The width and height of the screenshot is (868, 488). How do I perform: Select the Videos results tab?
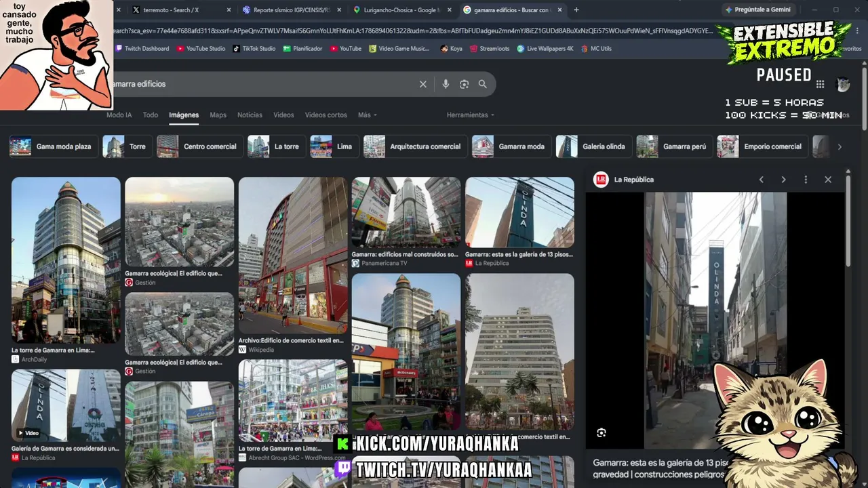283,115
